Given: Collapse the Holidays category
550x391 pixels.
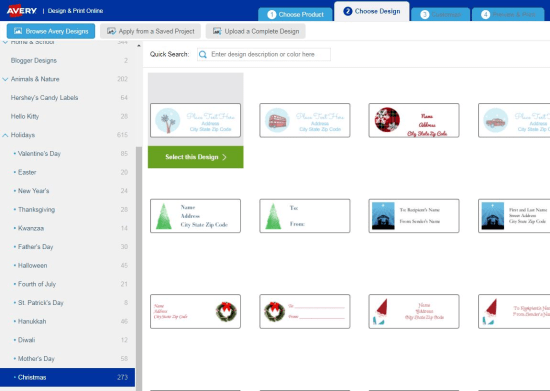Looking at the screenshot, I should tap(5, 135).
